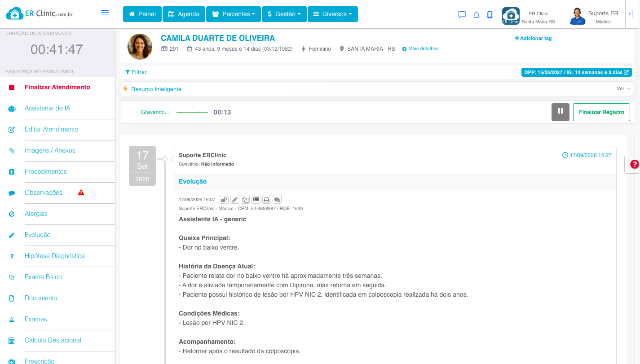Click the unlock icon in the Evolução record
This screenshot has height=364, width=640.
point(224,199)
